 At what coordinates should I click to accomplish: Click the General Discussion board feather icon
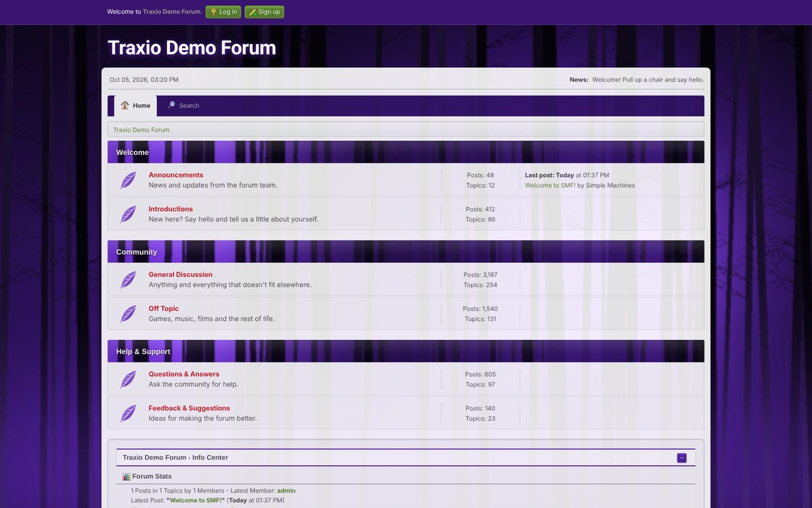pyautogui.click(x=128, y=280)
